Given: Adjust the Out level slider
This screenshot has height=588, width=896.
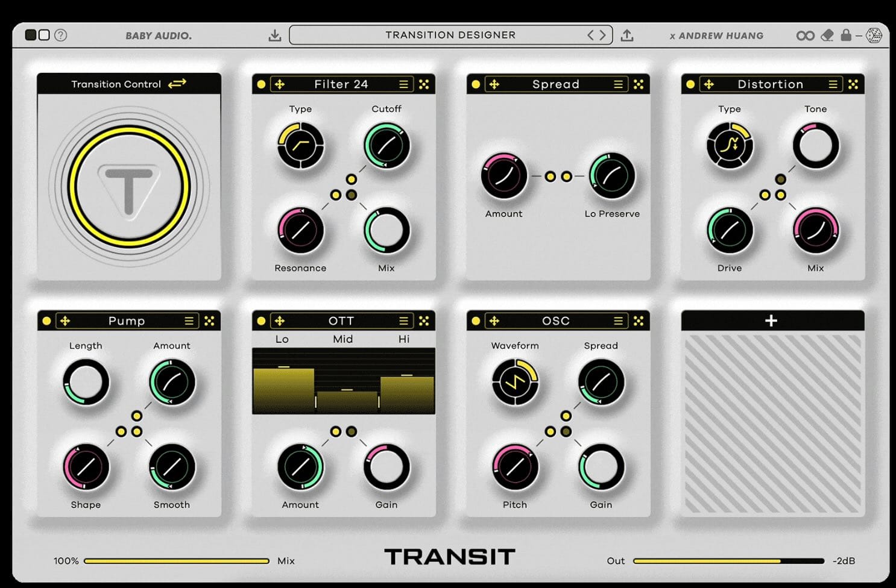Looking at the screenshot, I should 728,561.
